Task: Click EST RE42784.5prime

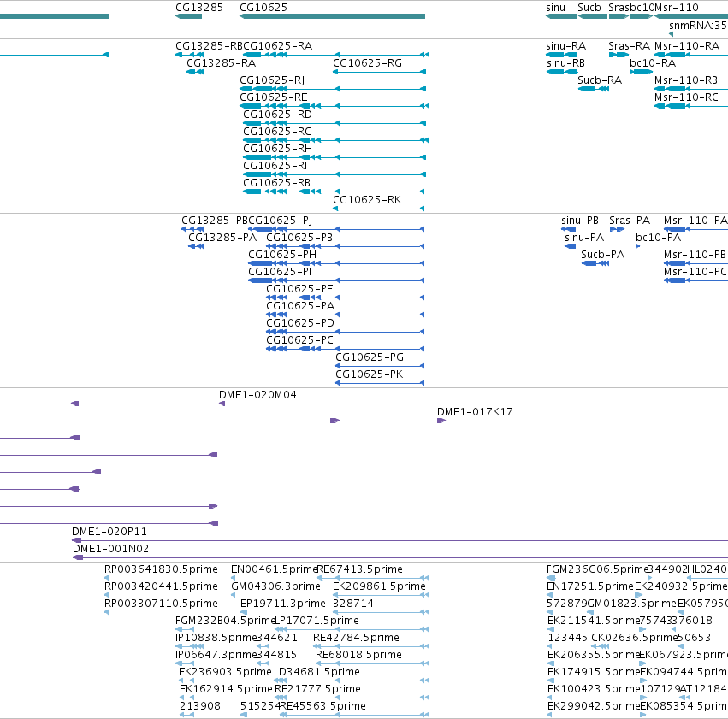Action: [x=356, y=639]
